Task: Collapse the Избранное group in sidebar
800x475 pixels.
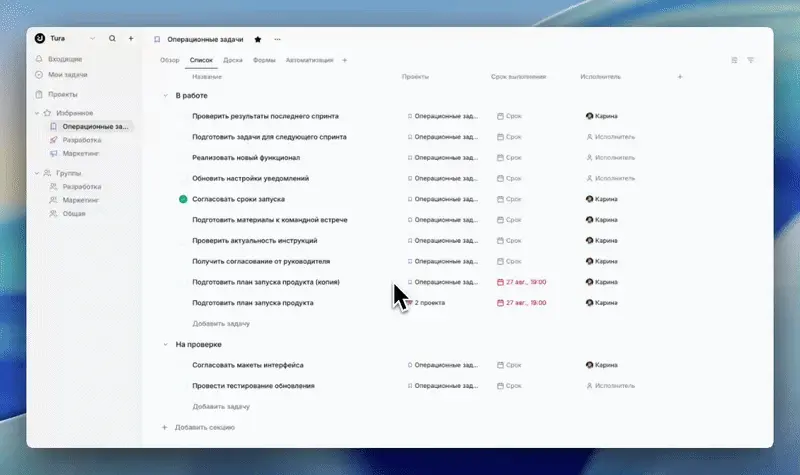Action: [x=37, y=113]
